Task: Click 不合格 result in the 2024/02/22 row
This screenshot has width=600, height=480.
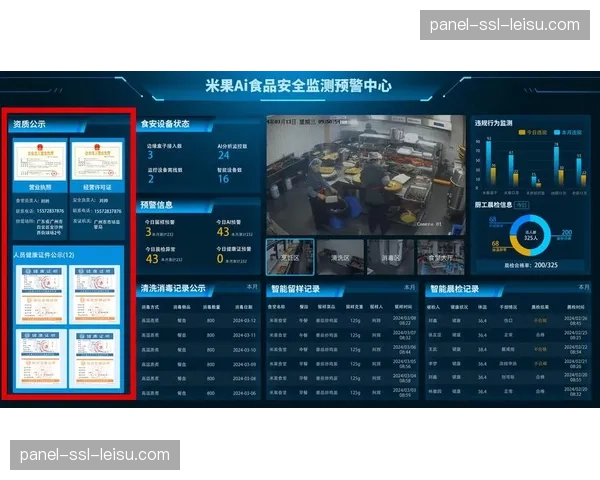Action: click(x=540, y=349)
